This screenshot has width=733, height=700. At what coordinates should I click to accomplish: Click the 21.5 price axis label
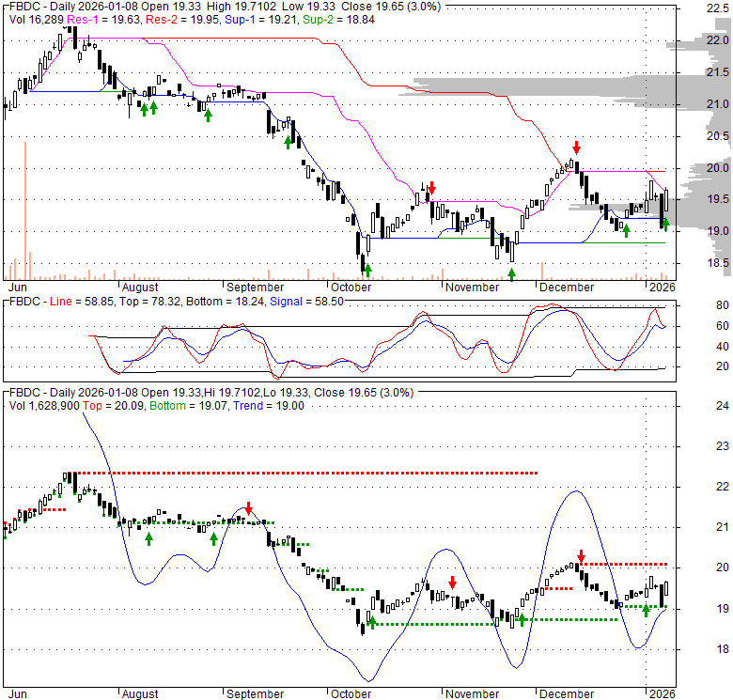tap(718, 72)
